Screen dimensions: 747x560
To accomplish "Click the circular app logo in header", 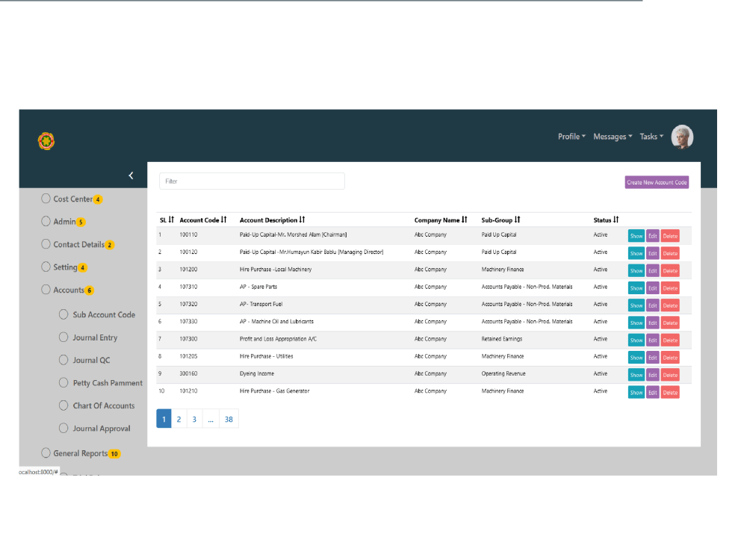I will 46,141.
